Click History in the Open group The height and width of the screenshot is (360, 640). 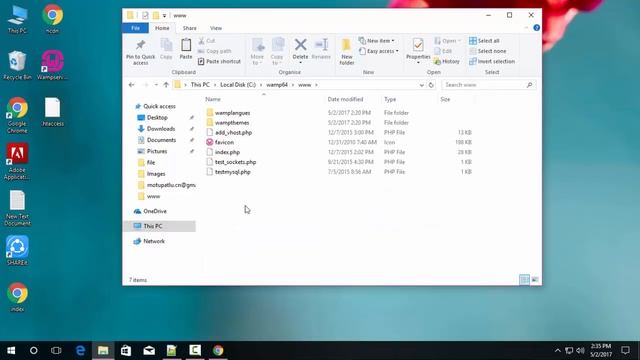(x=447, y=61)
